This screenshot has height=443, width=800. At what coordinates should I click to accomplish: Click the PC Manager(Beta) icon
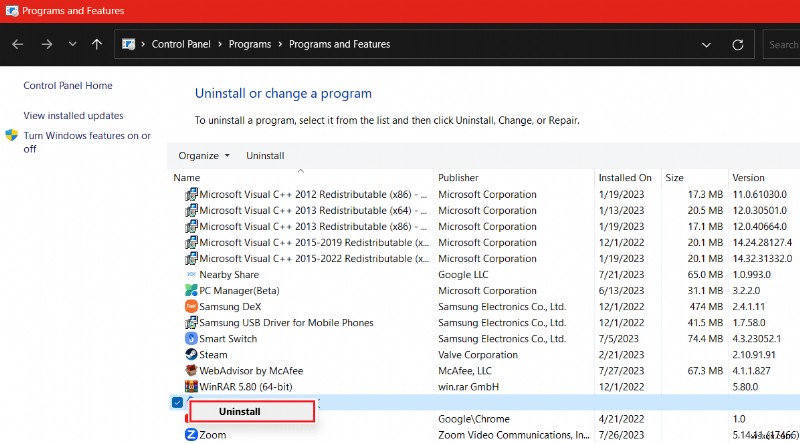[x=191, y=290]
